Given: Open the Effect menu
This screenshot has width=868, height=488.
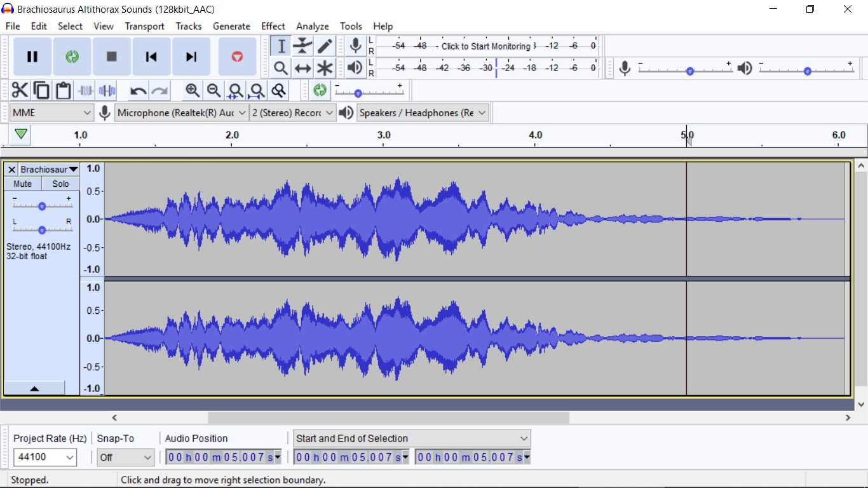Looking at the screenshot, I should [x=273, y=26].
